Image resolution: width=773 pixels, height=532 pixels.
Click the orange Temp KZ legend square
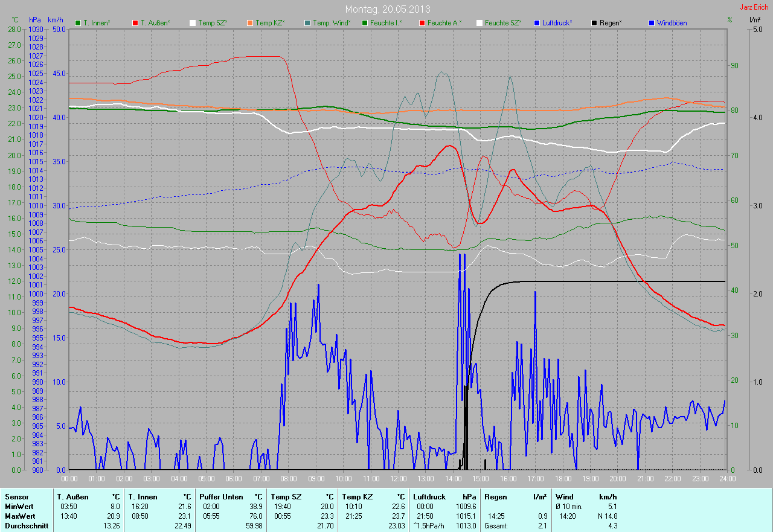250,23
